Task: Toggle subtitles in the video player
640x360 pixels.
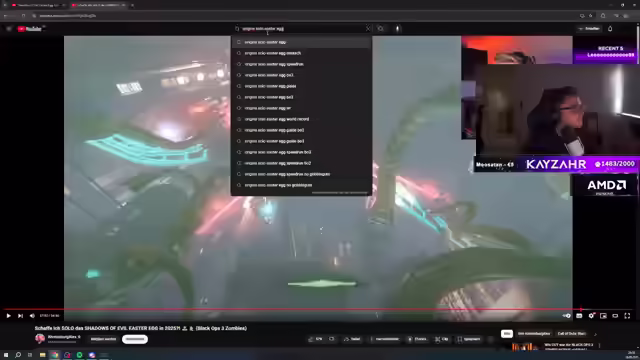Action: (x=579, y=316)
